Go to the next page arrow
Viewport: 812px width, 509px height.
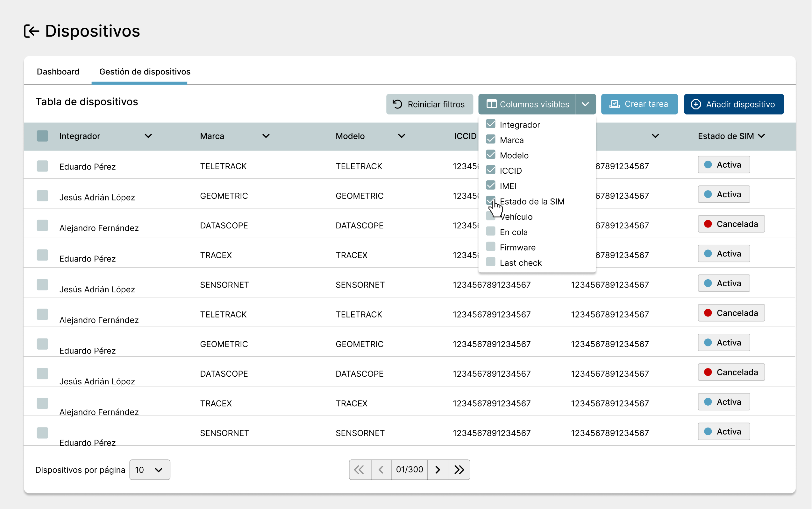tap(437, 470)
